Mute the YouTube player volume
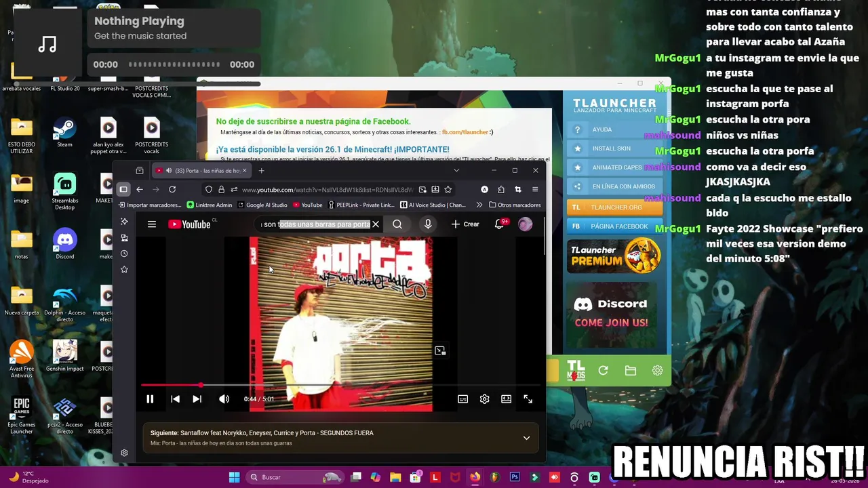This screenshot has height=488, width=868. [x=224, y=399]
